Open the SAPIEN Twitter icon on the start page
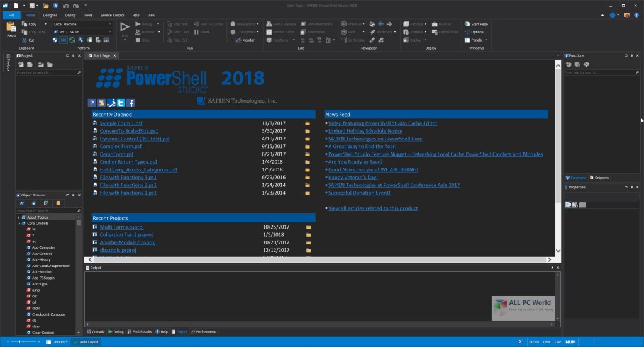The width and height of the screenshot is (644, 347). pos(121,103)
